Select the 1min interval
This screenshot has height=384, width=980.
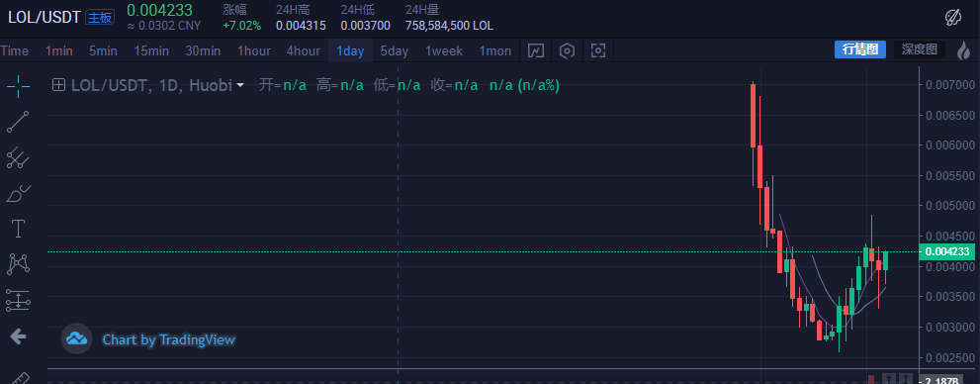point(58,51)
